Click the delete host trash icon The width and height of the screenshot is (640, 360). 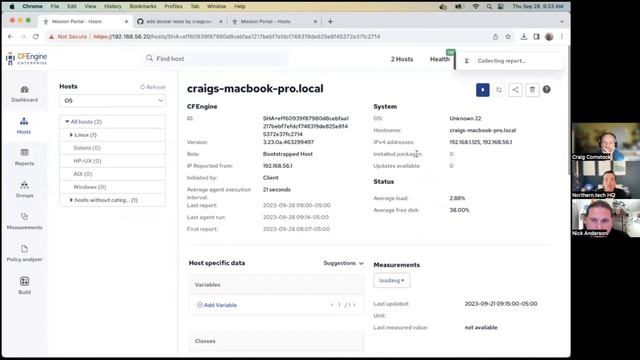532,90
